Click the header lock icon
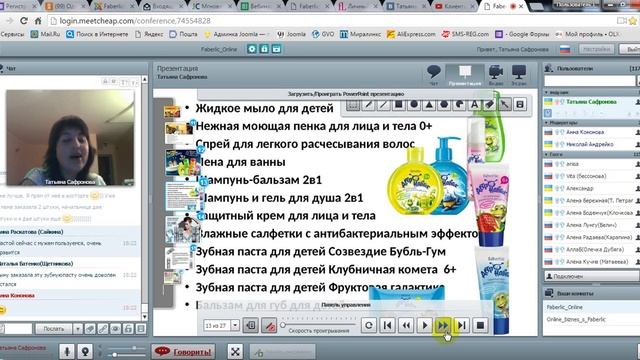This screenshot has height=360, width=640. [264, 49]
